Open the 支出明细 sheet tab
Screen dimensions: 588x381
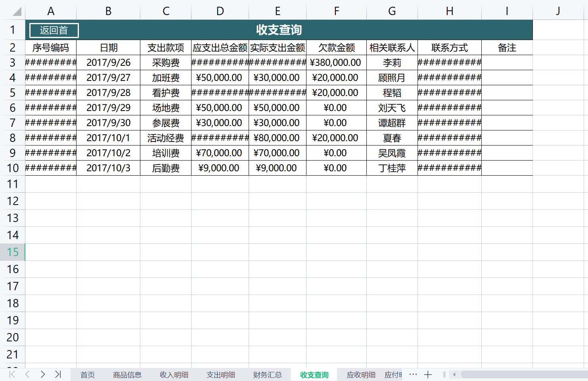tap(220, 375)
